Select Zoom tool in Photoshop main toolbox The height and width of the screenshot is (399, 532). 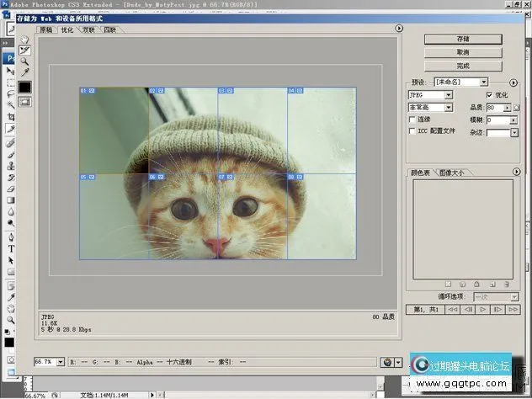11,320
